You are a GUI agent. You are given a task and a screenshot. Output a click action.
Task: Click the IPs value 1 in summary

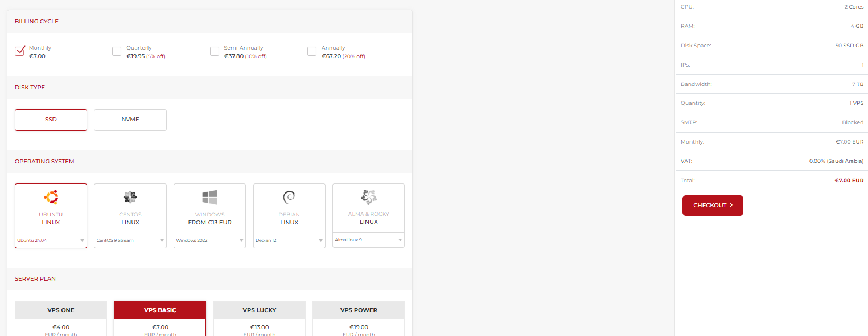point(862,65)
